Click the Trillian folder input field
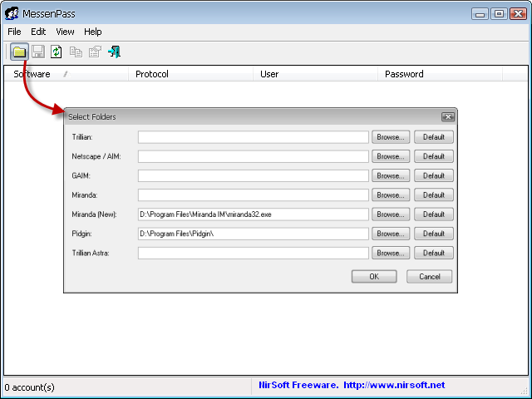 point(253,137)
